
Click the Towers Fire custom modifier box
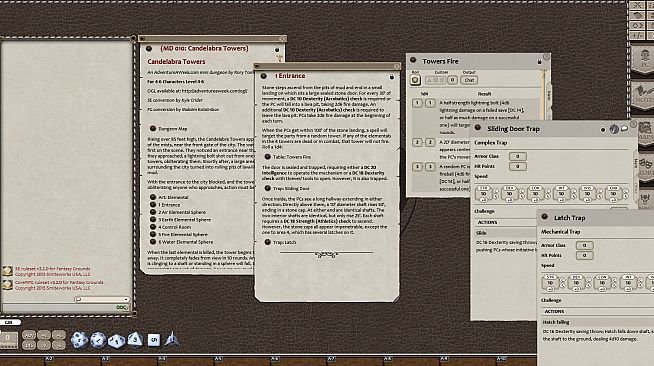tap(452, 80)
